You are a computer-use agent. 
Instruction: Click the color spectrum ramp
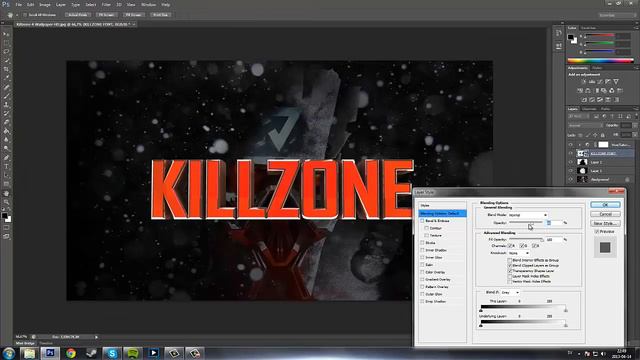click(600, 61)
